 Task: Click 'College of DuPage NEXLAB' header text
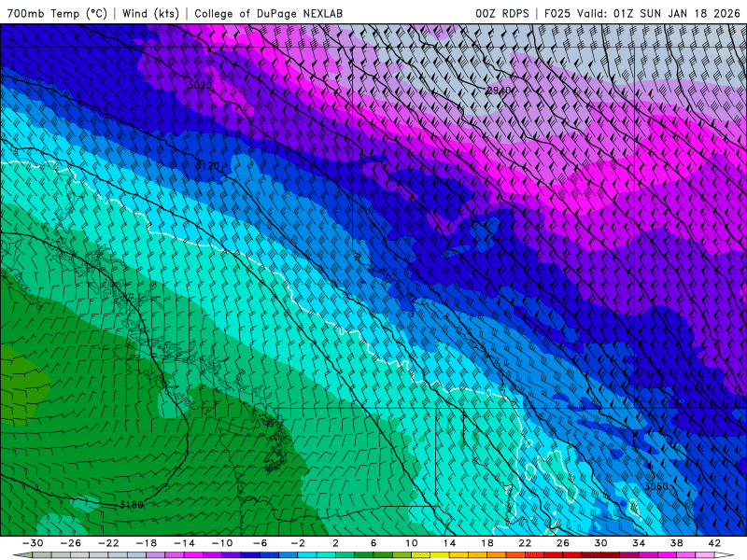click(x=268, y=13)
